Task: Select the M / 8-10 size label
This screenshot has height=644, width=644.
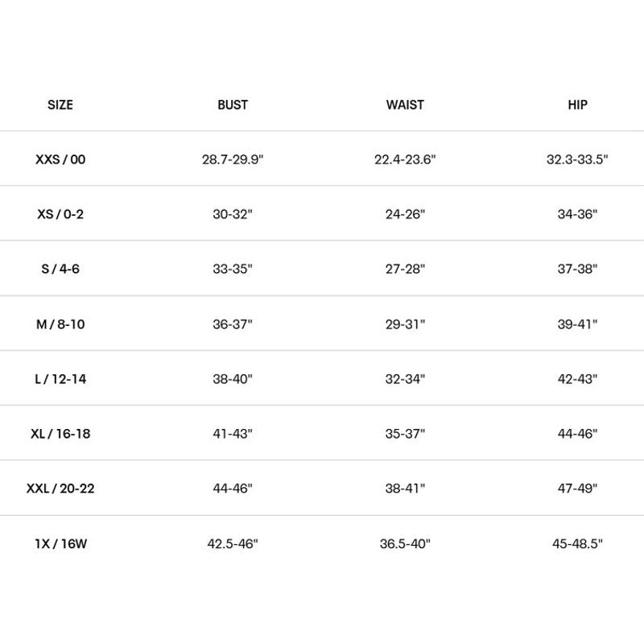Action: (x=60, y=324)
